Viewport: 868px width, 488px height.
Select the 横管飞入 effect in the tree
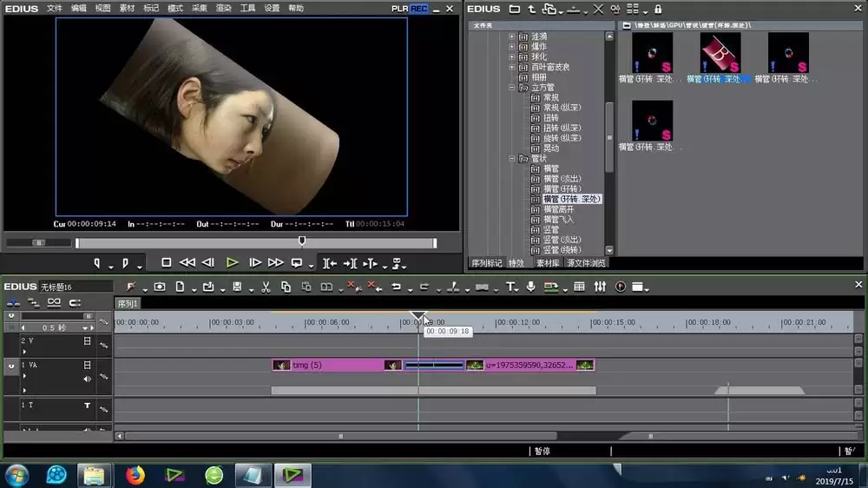(558, 220)
